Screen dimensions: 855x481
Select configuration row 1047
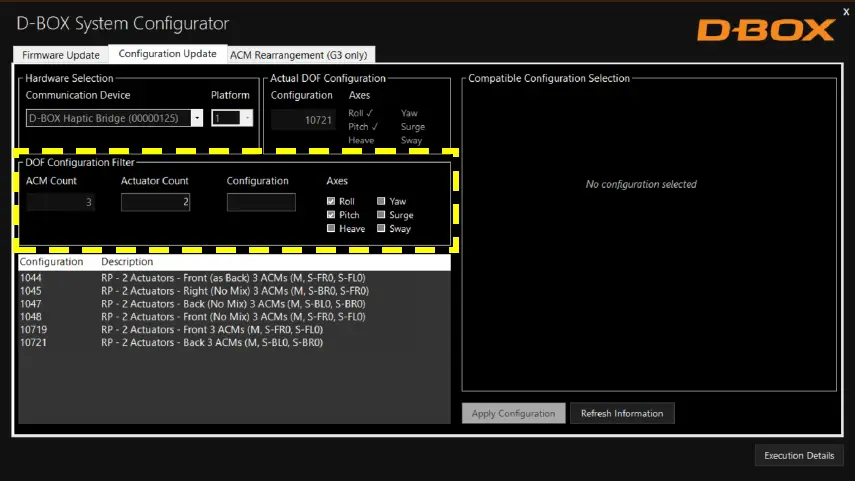234,304
